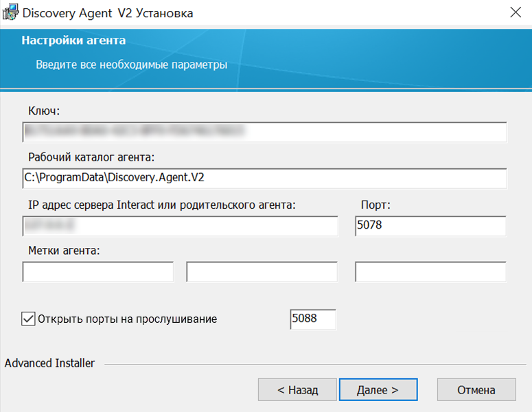This screenshot has width=532, height=412.
Task: Uncheck Открыть порты на прослушивание checkbox
Action: click(x=28, y=319)
